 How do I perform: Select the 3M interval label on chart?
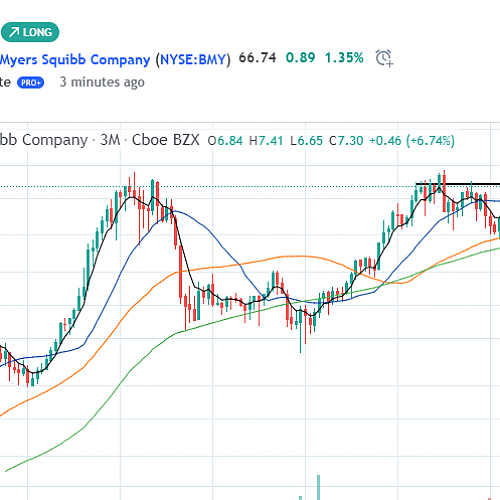tap(110, 140)
